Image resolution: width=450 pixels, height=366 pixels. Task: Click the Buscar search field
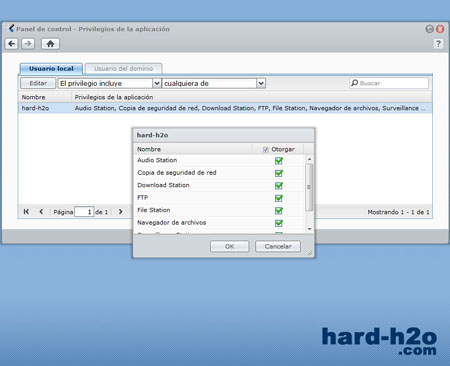(389, 83)
